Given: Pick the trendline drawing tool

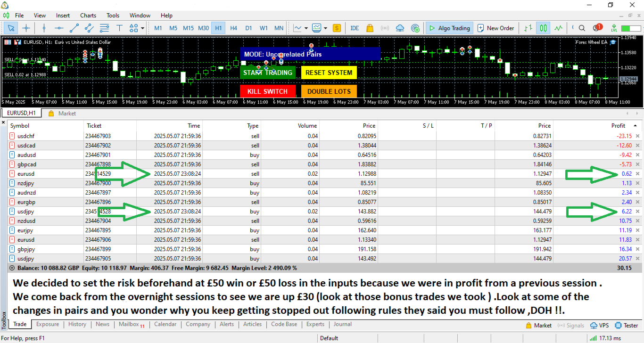Looking at the screenshot, I should (x=74, y=28).
